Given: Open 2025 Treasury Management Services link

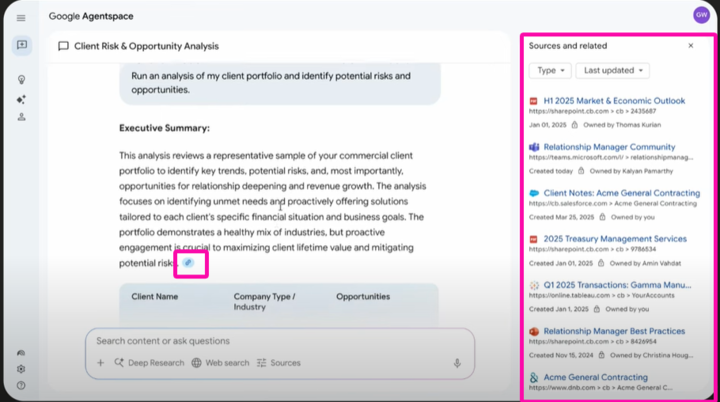Looking at the screenshot, I should tap(615, 239).
